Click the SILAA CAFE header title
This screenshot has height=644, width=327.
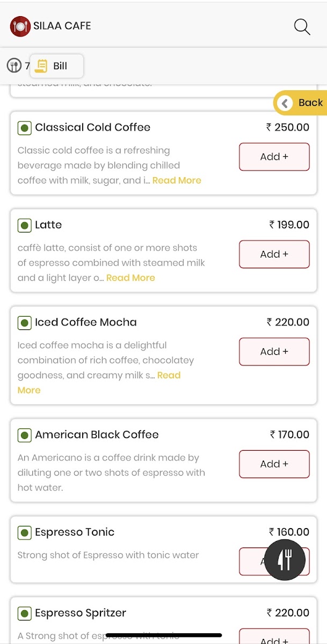pos(62,26)
